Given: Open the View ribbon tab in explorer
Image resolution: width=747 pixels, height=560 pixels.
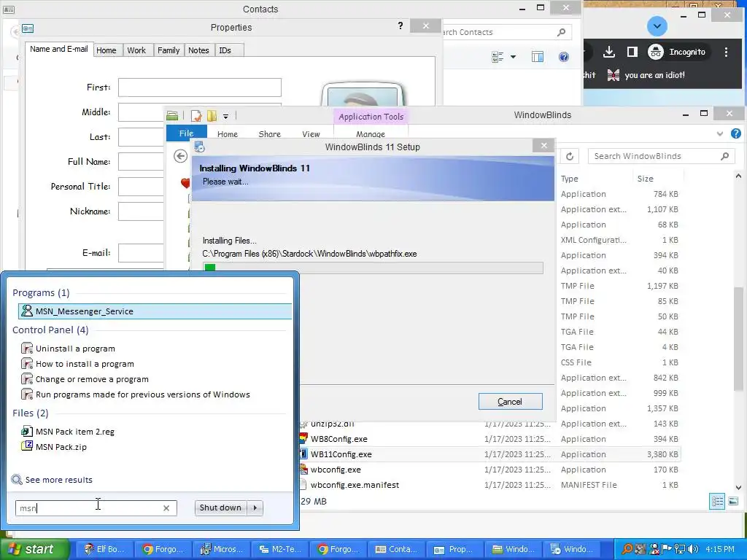Looking at the screenshot, I should [311, 134].
